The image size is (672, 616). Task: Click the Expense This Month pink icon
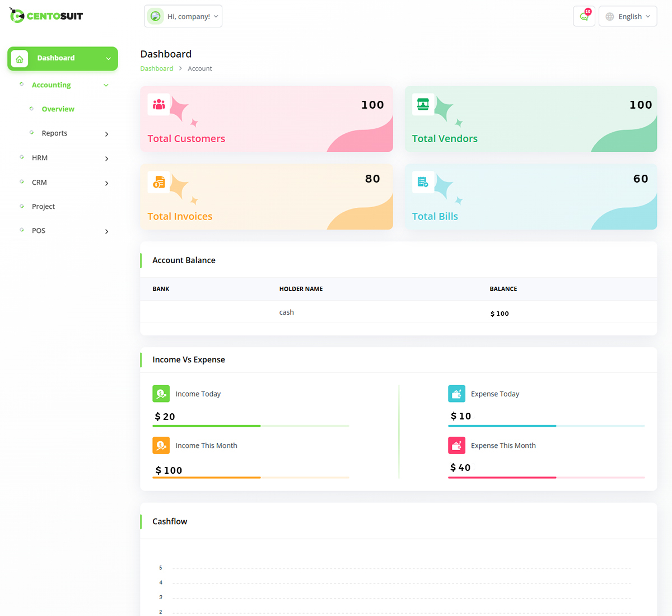(x=457, y=445)
